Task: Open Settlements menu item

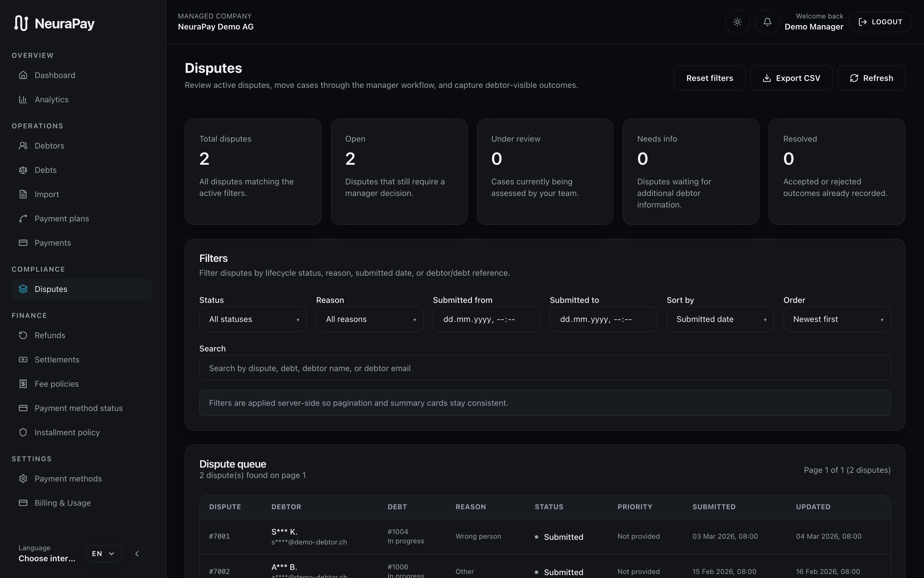Action: (82, 360)
